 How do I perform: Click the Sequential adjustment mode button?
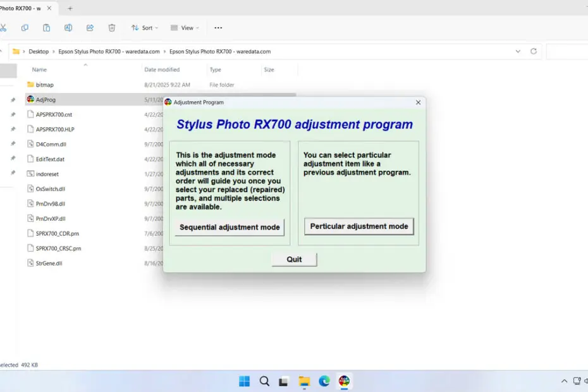230,228
